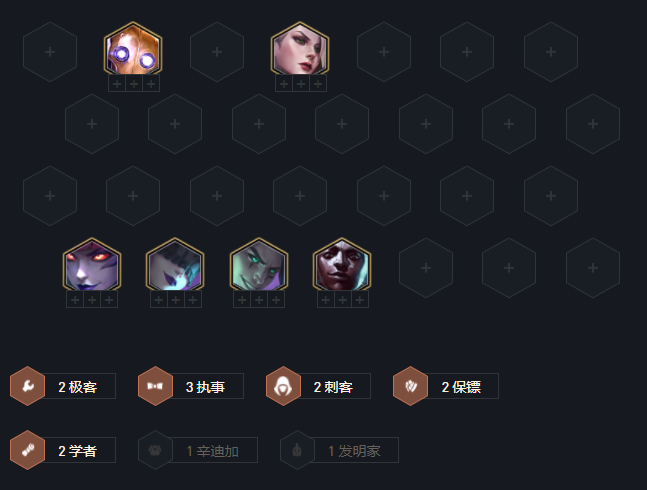Add first item to goggles champion
This screenshot has height=490, width=647.
pyautogui.click(x=117, y=84)
